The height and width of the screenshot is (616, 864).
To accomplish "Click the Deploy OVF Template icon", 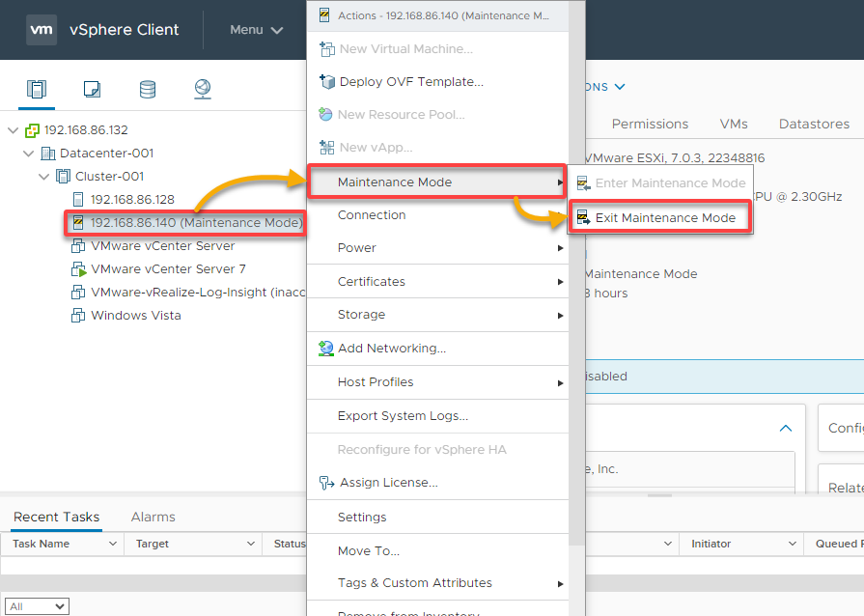I will click(326, 81).
